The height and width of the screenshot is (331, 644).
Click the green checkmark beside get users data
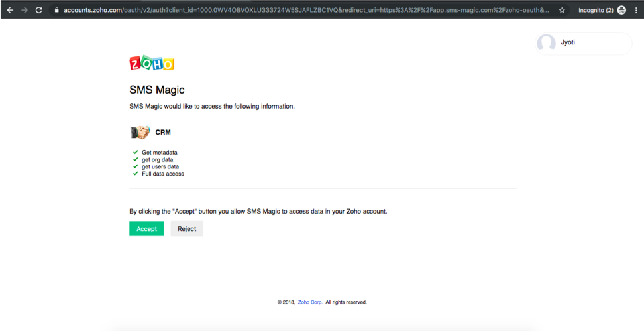pyautogui.click(x=136, y=166)
